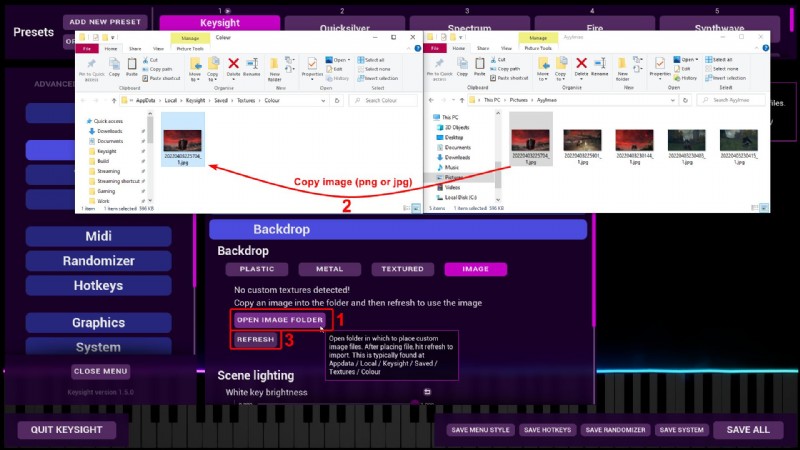Switch to Keysight preset tab
The image size is (800, 450).
click(x=220, y=23)
